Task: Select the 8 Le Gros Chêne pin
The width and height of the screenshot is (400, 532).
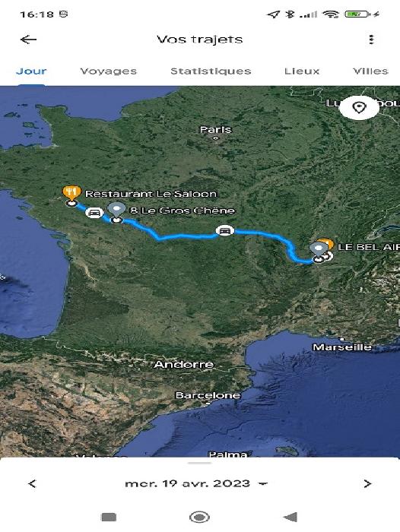Action: 116,211
